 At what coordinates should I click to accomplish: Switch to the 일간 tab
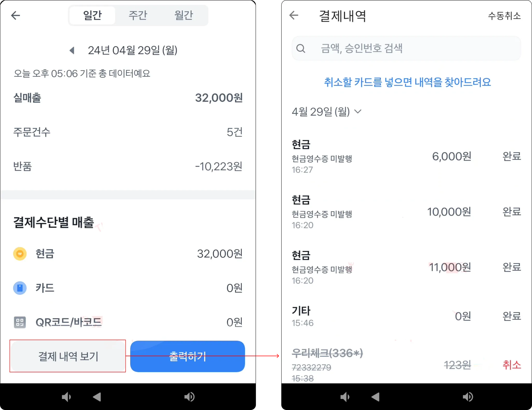92,15
